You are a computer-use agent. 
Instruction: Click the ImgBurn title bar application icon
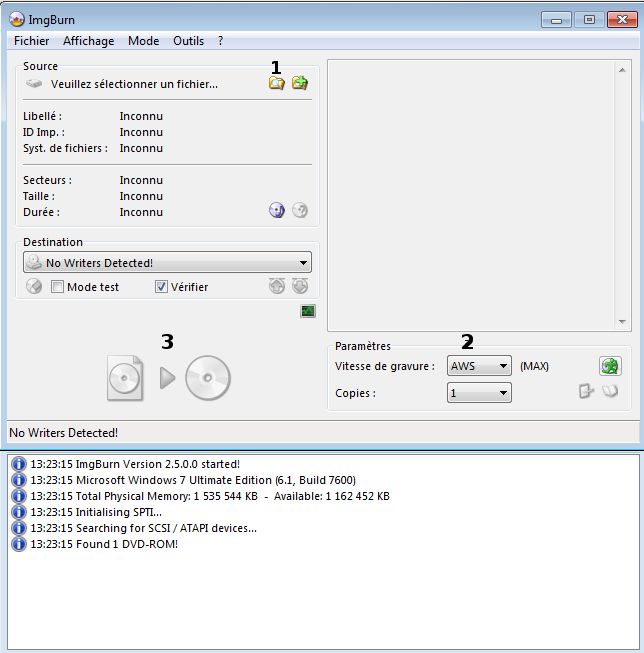[x=17, y=19]
